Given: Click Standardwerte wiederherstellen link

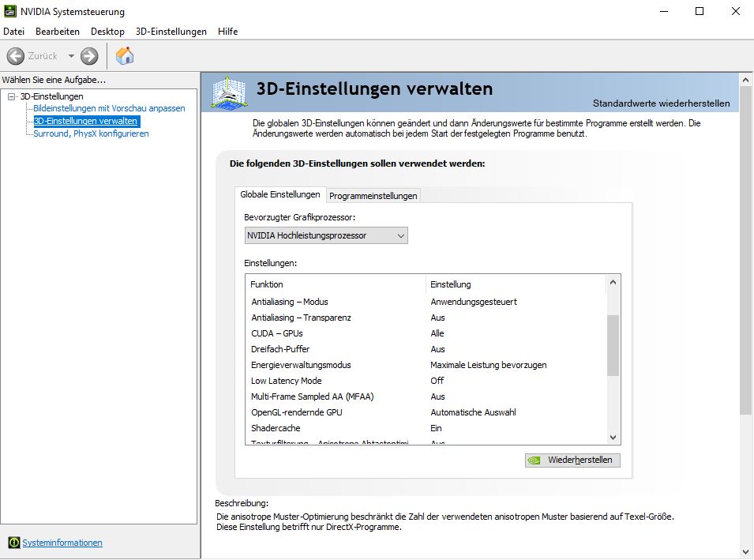Looking at the screenshot, I should pos(661,103).
